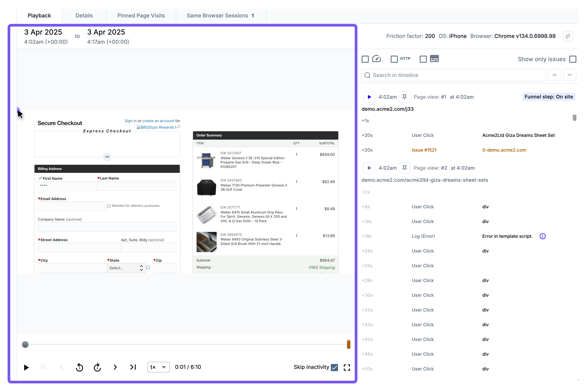Copy session link icon near browser info
The height and width of the screenshot is (391, 588).
[567, 36]
